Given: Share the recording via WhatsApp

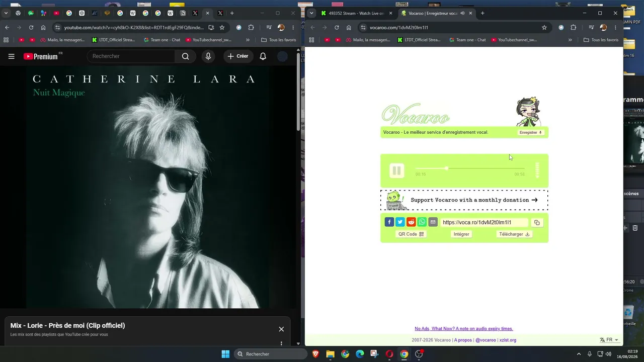Looking at the screenshot, I should [x=422, y=222].
